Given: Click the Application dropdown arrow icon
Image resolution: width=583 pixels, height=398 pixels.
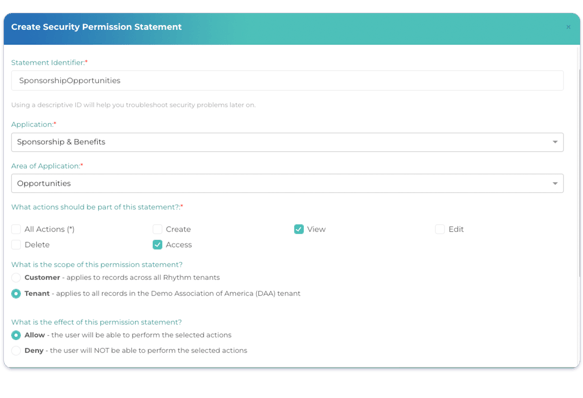Looking at the screenshot, I should pos(555,142).
